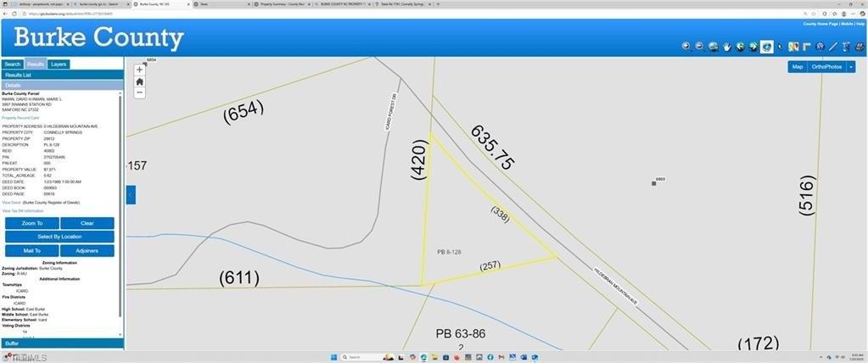The image size is (868, 363).
Task: Click the details panel scrollbar
Action: tap(120, 204)
